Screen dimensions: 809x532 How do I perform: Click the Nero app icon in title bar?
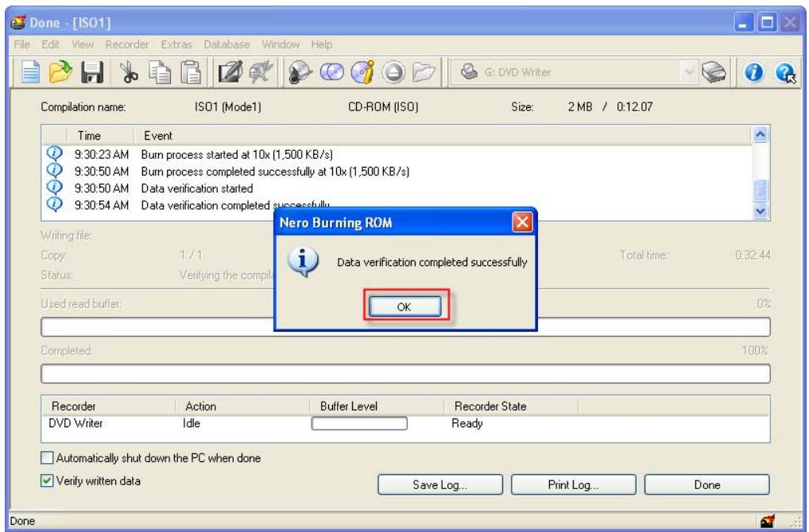[18, 23]
